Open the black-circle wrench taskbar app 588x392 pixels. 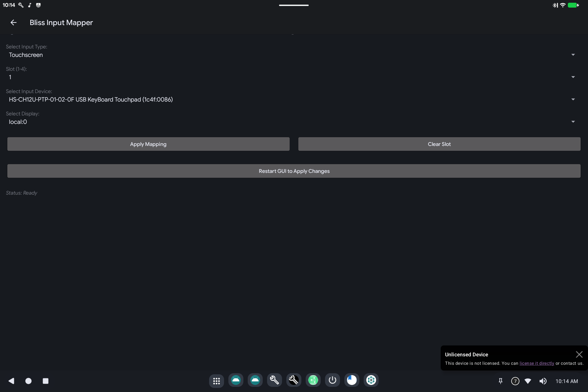coord(294,381)
